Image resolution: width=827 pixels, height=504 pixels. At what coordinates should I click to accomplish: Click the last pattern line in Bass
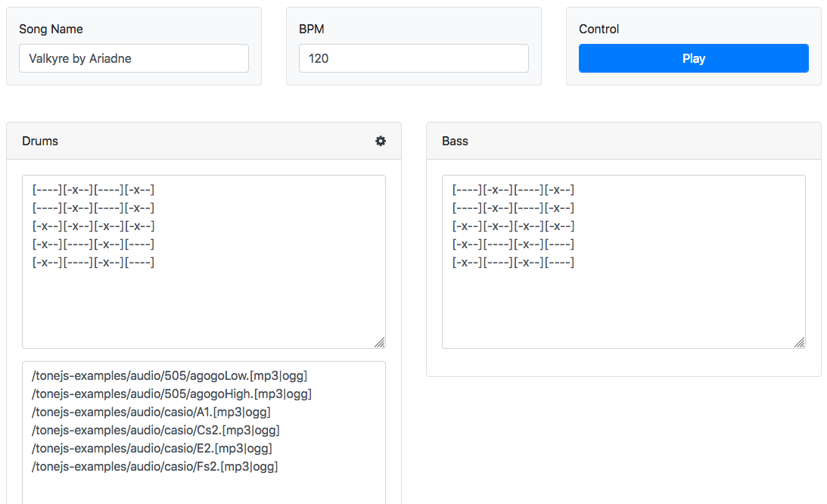[x=512, y=262]
